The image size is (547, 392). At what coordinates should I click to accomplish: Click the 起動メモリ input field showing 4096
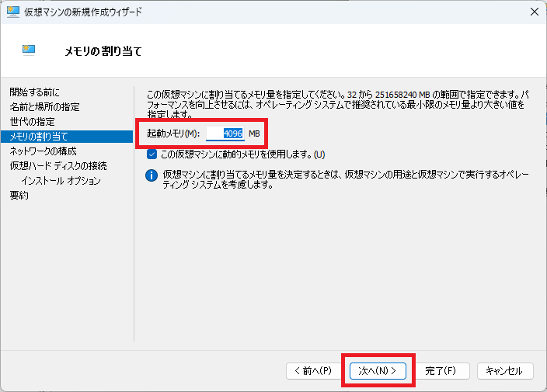pos(225,134)
